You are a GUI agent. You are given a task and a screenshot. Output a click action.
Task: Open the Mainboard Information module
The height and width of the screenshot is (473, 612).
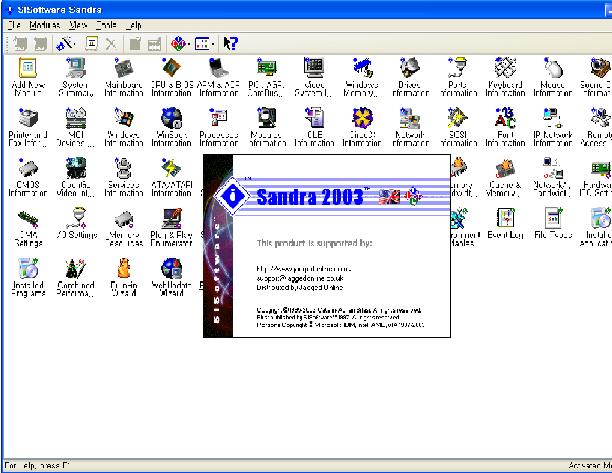click(123, 77)
